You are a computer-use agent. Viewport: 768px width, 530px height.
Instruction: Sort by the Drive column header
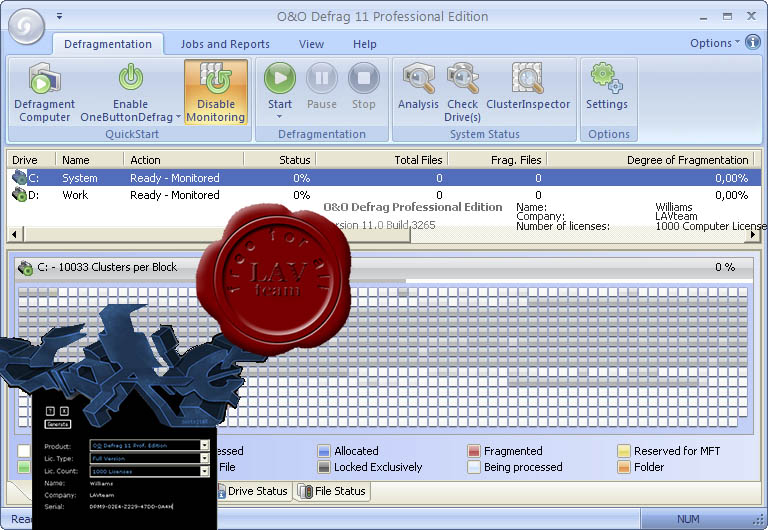pos(30,160)
